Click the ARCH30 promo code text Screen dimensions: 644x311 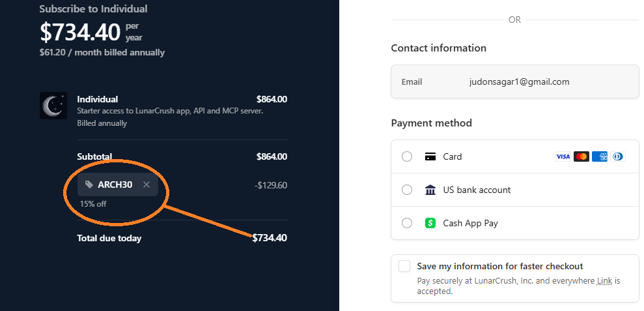point(115,185)
